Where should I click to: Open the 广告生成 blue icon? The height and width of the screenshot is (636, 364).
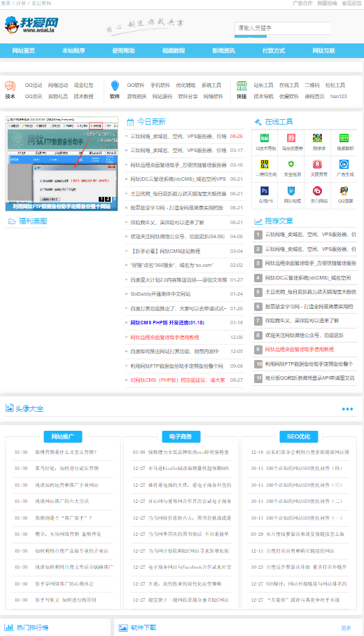point(344,165)
